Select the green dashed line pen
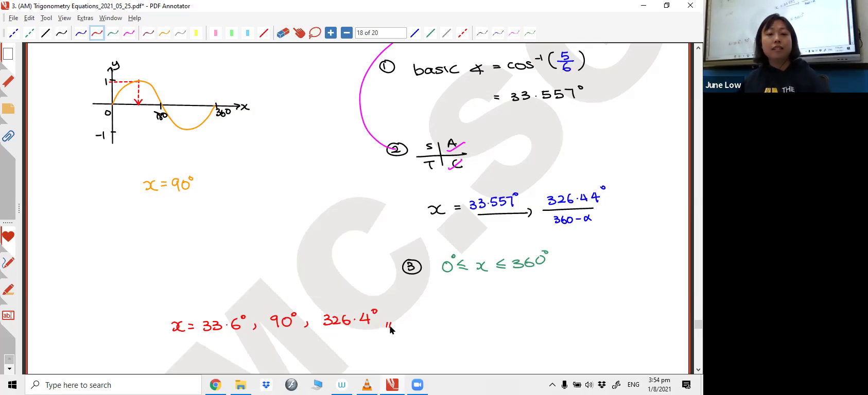Viewport: 868px width, 395px height. pyautogui.click(x=29, y=33)
